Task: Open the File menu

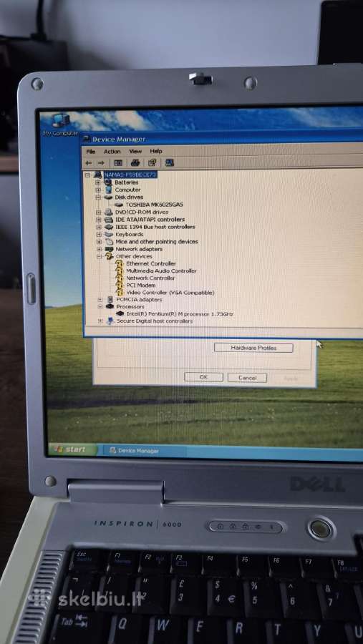Action: pyautogui.click(x=90, y=152)
